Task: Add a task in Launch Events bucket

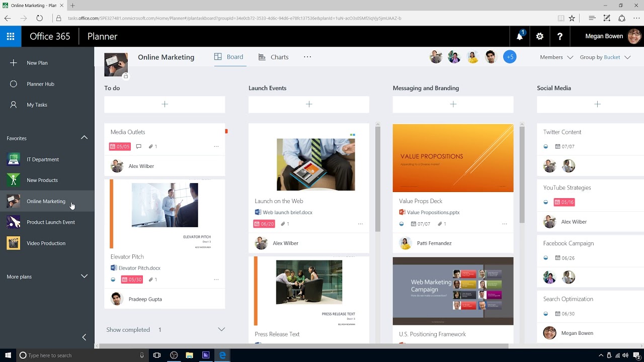Action: point(309,104)
